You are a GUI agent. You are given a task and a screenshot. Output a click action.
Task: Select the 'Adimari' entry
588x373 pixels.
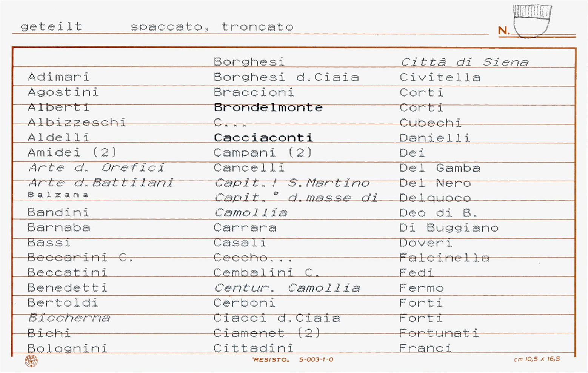pos(59,77)
